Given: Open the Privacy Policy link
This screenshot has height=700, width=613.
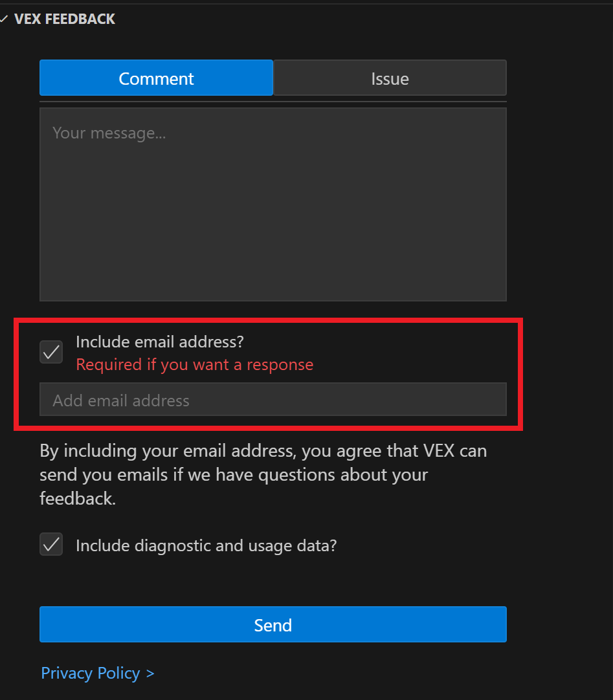Looking at the screenshot, I should 91,673.
